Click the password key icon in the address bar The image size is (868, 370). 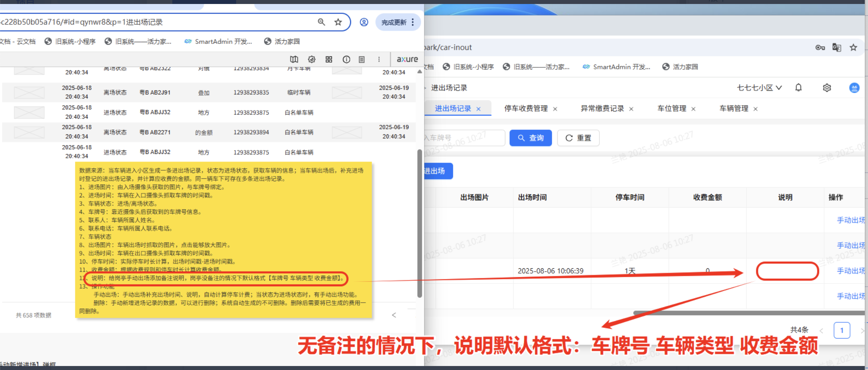(820, 47)
